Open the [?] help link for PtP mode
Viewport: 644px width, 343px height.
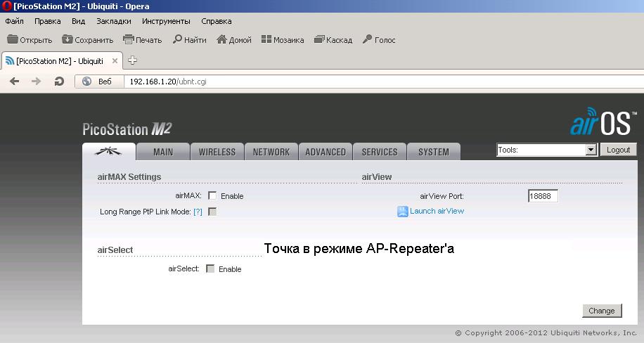198,212
